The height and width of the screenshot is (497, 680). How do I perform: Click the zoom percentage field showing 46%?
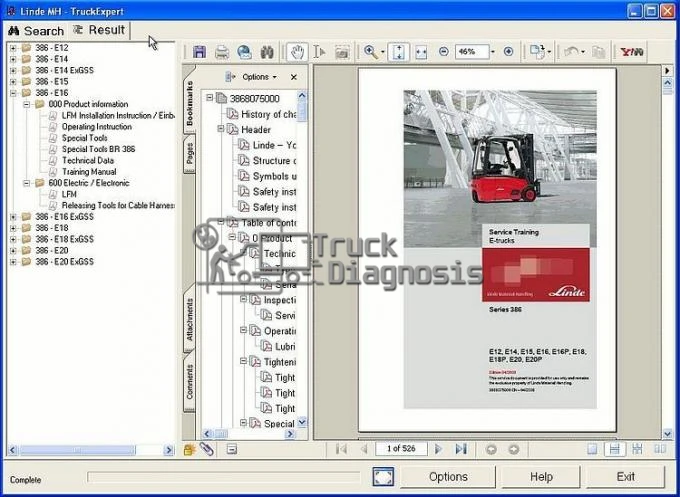(471, 52)
